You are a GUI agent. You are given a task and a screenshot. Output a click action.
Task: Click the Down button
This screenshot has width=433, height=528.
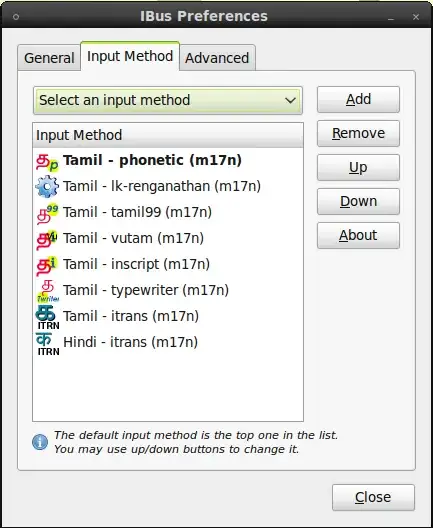(x=358, y=201)
